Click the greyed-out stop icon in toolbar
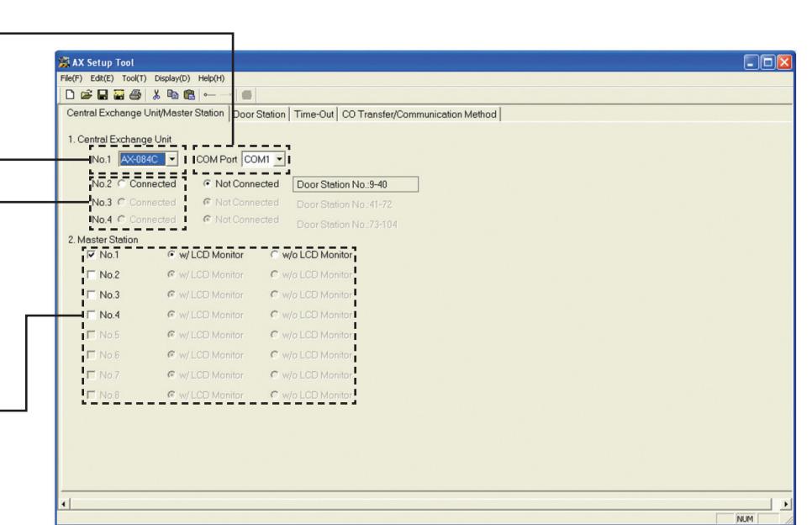 click(x=247, y=95)
